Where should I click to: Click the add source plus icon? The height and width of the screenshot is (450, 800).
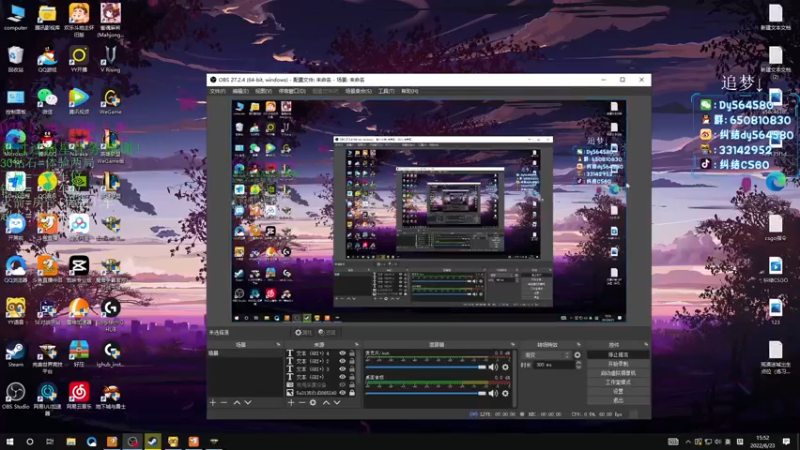tap(289, 402)
